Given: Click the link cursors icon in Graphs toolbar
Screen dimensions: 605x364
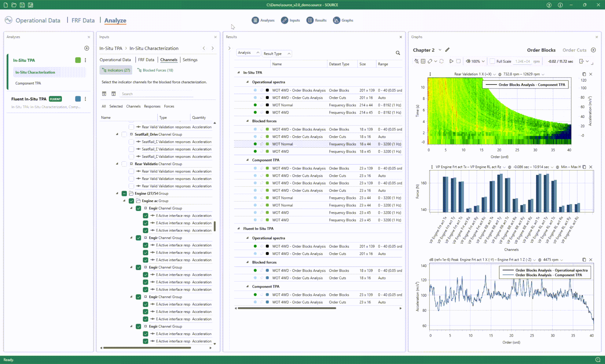Looking at the screenshot, I should 430,61.
